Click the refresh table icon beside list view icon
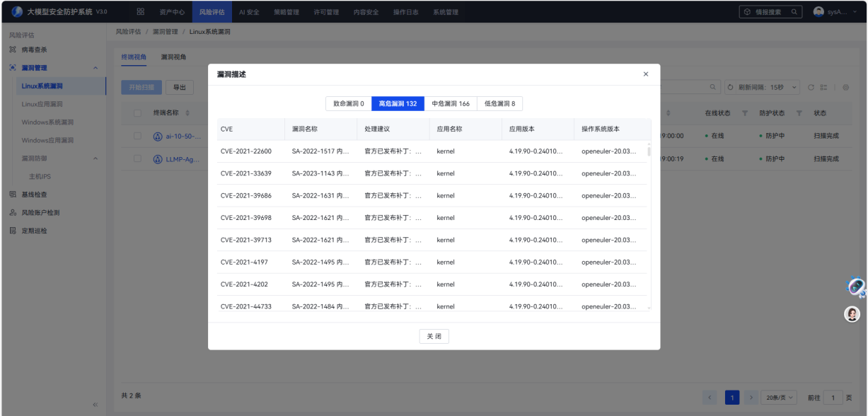 811,87
